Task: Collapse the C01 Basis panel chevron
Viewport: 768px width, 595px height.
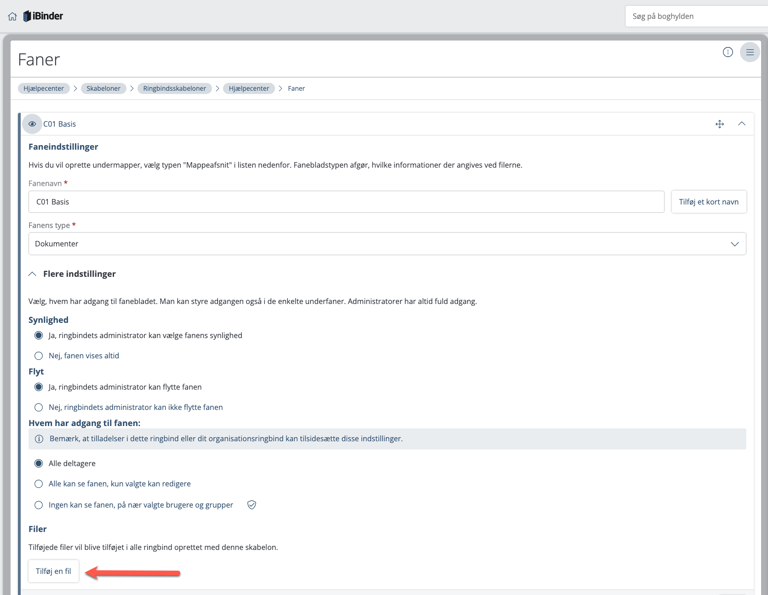Action: point(741,124)
